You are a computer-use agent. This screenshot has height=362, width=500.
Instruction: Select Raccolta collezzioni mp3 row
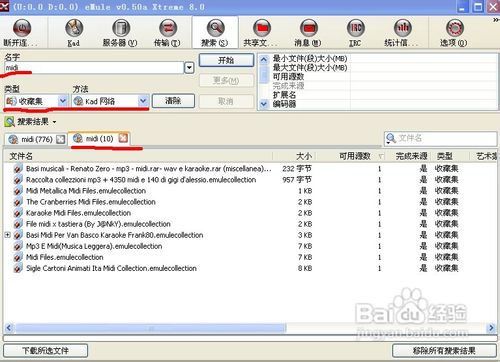[x=250, y=180]
